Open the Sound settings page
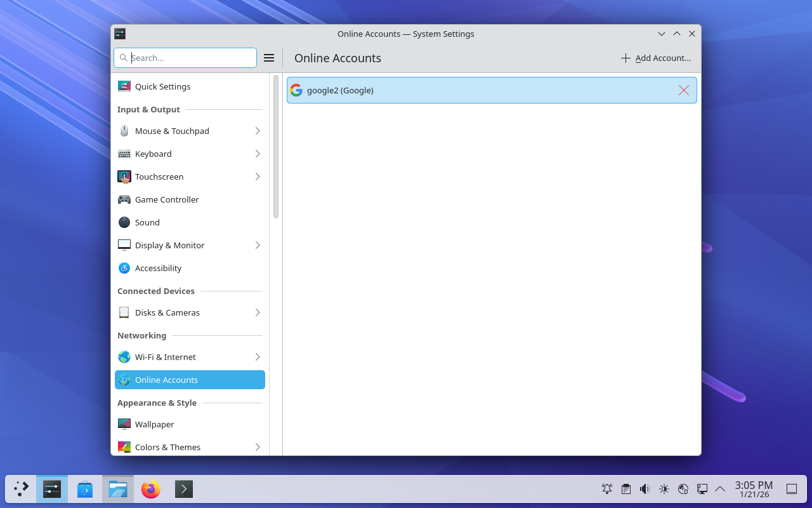Screen dimensions: 812x508 [x=147, y=222]
